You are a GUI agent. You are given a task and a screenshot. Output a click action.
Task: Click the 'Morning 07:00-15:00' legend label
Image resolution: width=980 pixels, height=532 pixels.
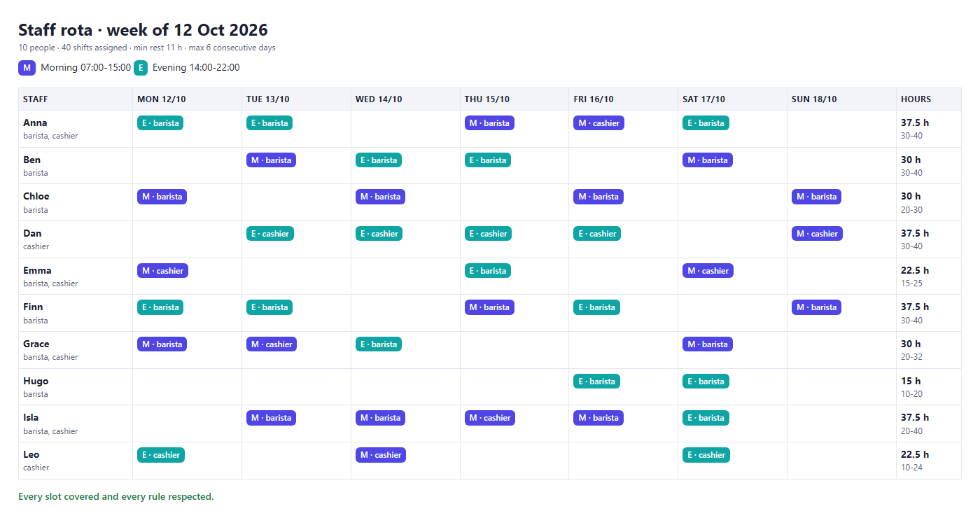[85, 68]
